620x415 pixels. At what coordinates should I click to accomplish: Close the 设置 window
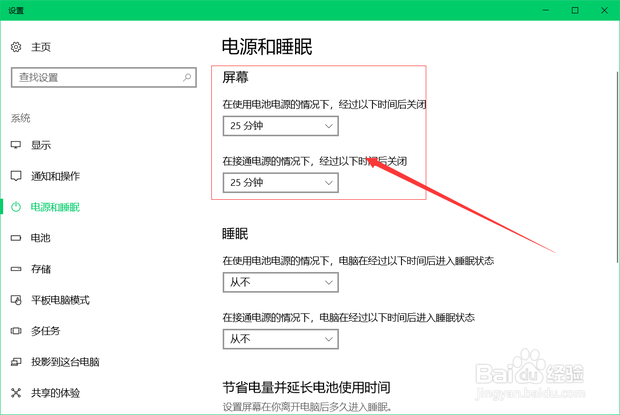[604, 10]
